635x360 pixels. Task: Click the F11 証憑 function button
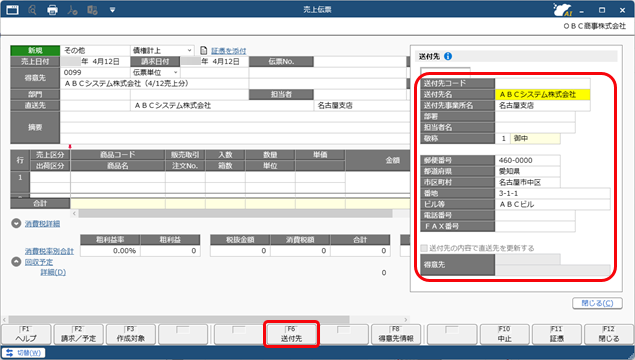[x=557, y=334]
